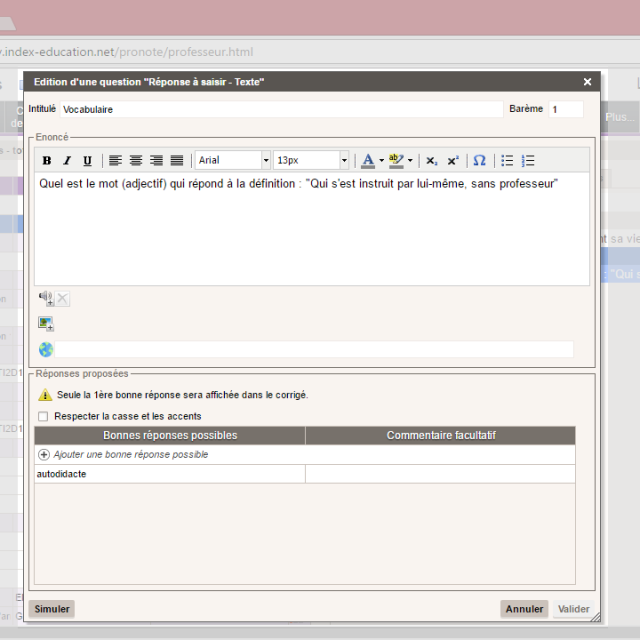The height and width of the screenshot is (640, 640).
Task: Justify the question text
Action: 177,161
